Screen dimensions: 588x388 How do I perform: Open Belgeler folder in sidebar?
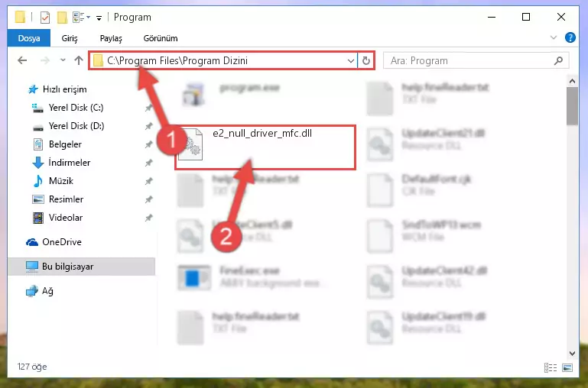click(x=65, y=144)
